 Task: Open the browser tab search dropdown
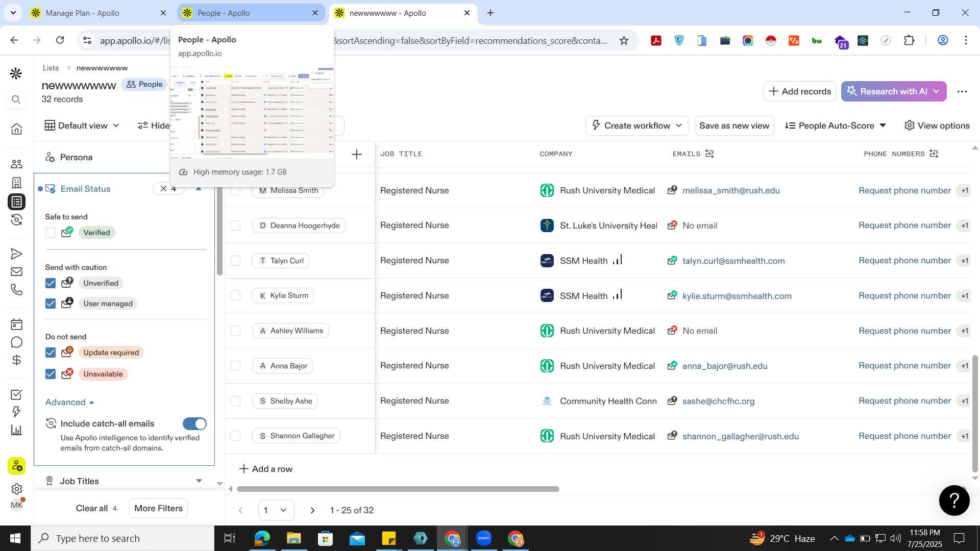click(13, 13)
